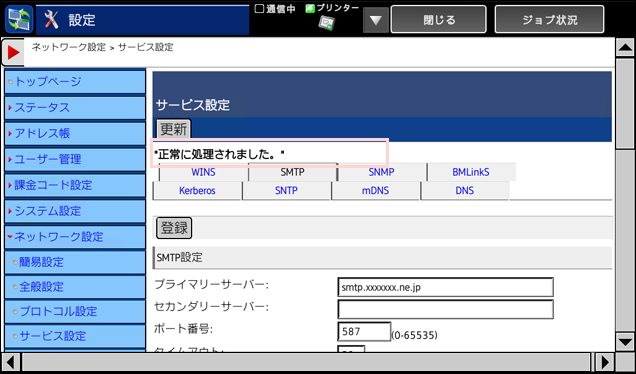Click the vertical scrollbar up arrow
The width and height of the screenshot is (636, 374).
click(625, 48)
